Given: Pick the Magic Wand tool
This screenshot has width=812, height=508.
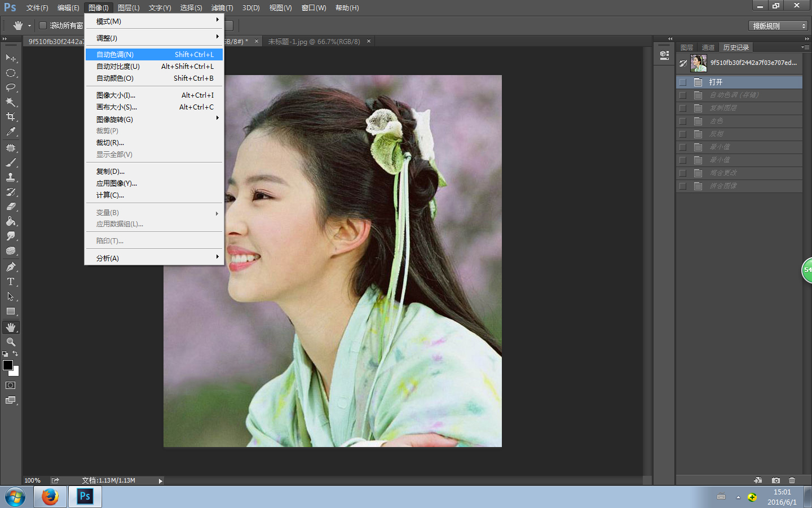Looking at the screenshot, I should tap(11, 102).
